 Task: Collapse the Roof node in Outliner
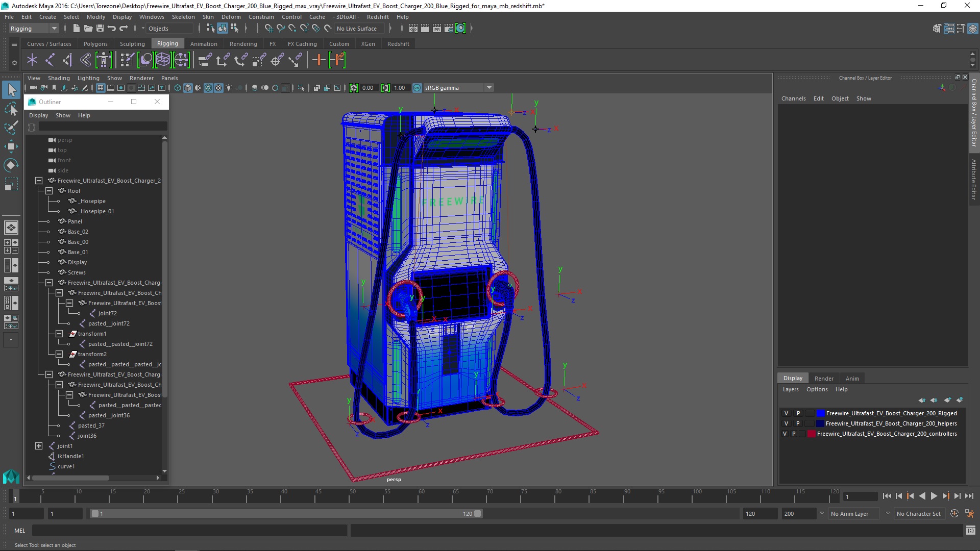click(49, 191)
